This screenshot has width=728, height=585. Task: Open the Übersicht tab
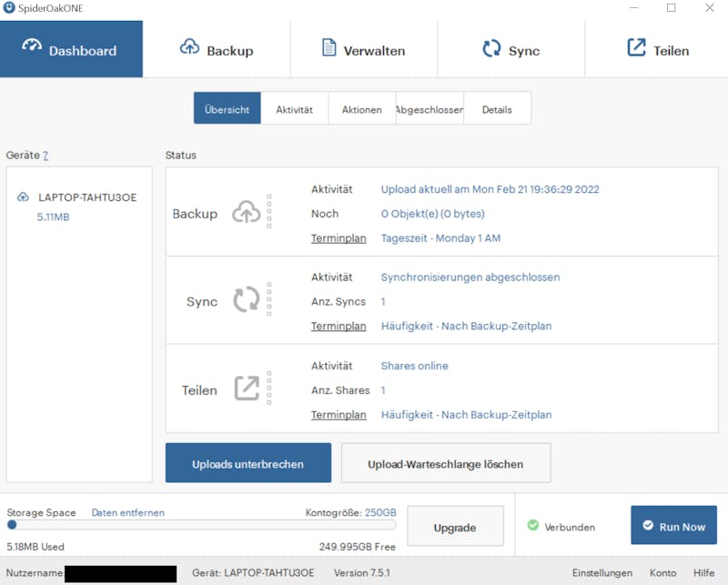point(227,108)
